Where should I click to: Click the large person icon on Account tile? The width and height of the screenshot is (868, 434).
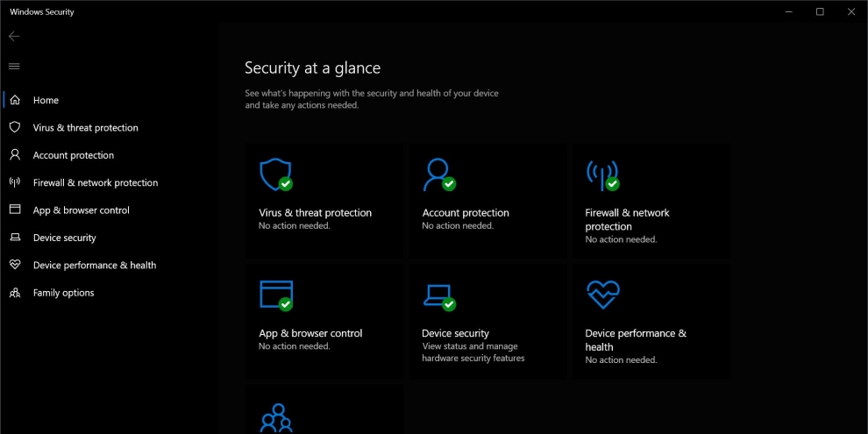click(x=438, y=174)
